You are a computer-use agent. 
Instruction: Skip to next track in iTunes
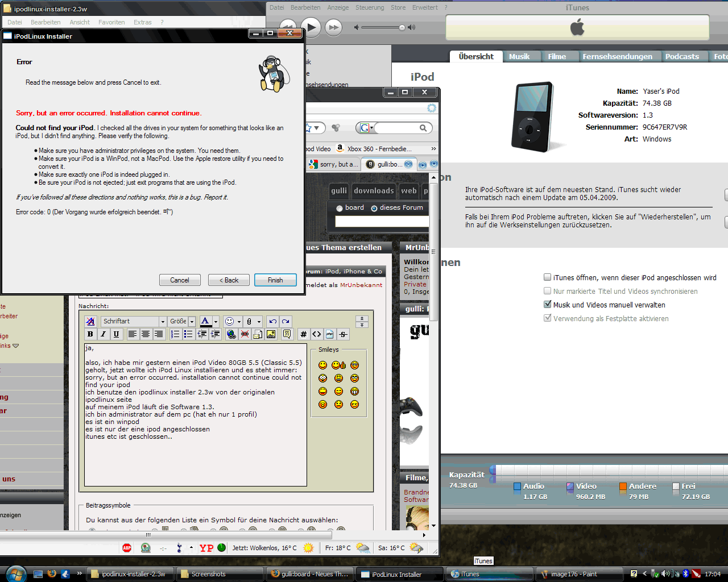[334, 27]
